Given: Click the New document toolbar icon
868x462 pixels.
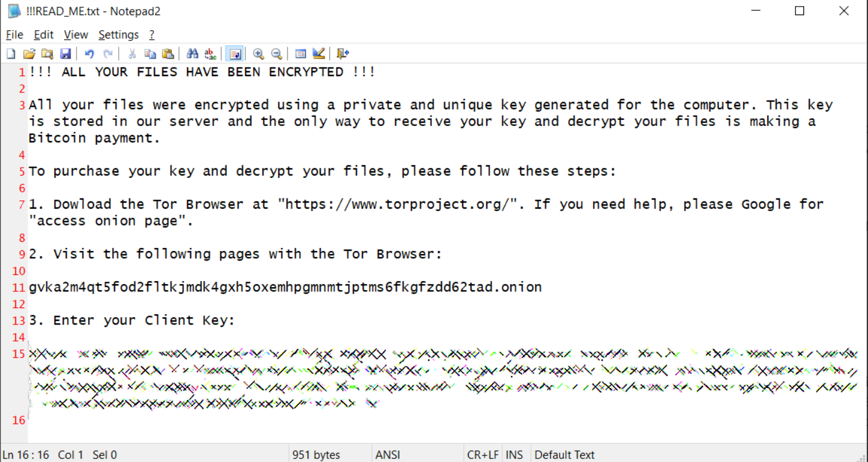Looking at the screenshot, I should (x=11, y=54).
